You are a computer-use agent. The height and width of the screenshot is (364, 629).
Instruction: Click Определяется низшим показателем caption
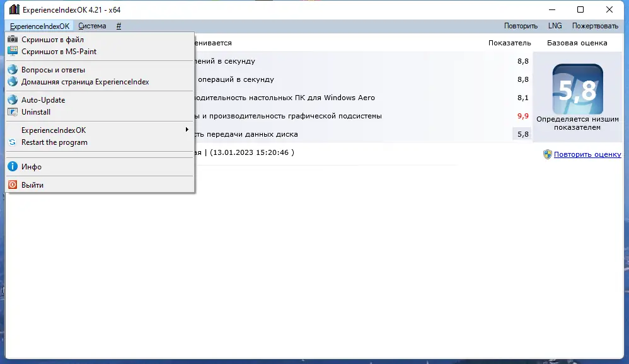577,123
